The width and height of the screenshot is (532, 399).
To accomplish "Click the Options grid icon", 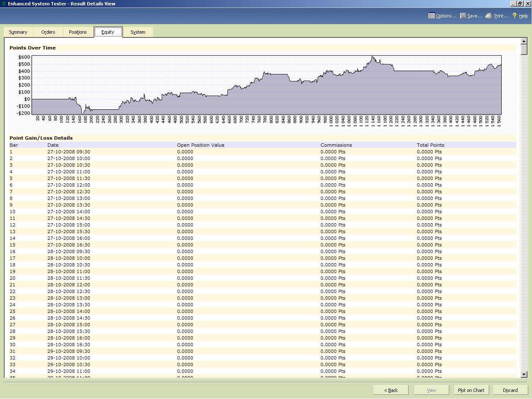I will tap(431, 16).
